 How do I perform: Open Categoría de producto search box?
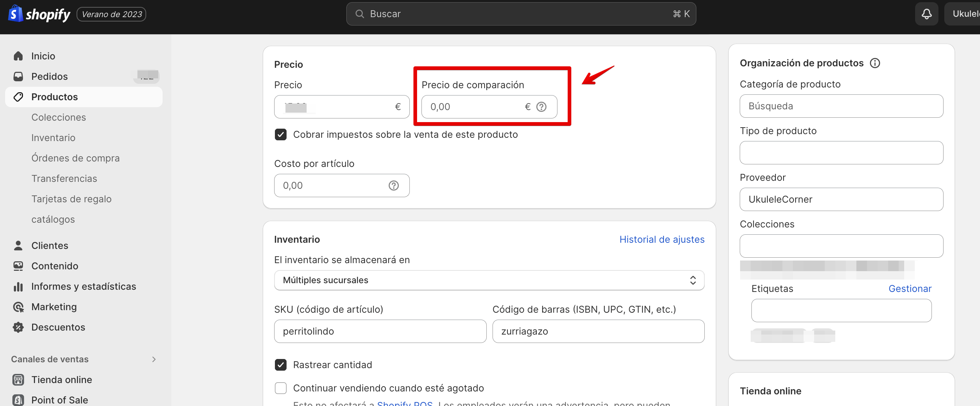tap(841, 106)
